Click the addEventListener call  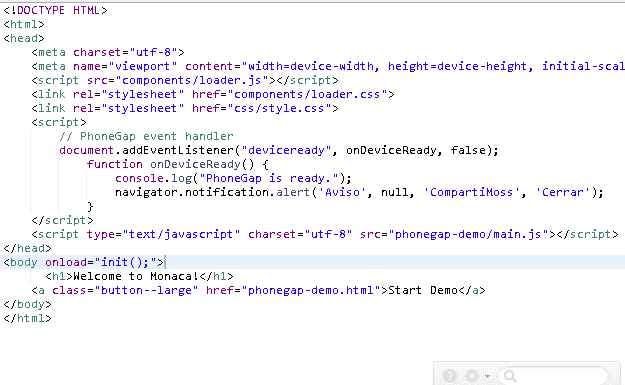[x=279, y=150]
